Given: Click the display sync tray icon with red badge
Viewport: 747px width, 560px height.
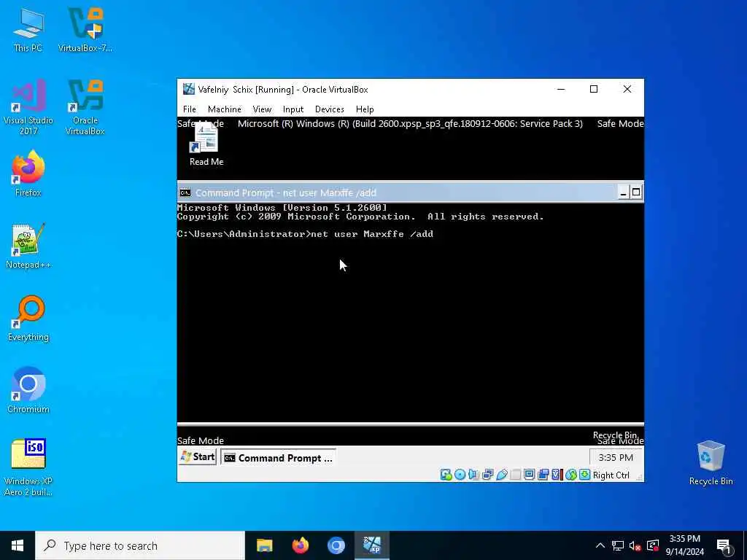Looking at the screenshot, I should (x=653, y=545).
